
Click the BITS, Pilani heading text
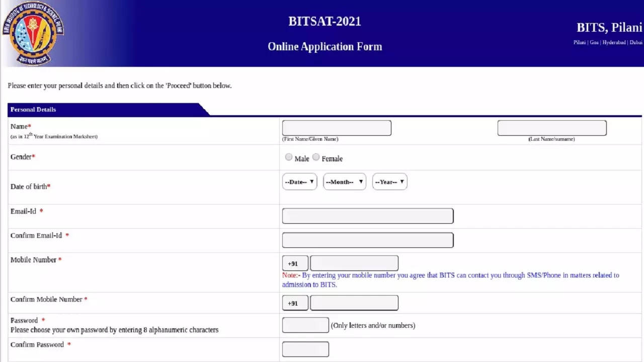click(609, 28)
